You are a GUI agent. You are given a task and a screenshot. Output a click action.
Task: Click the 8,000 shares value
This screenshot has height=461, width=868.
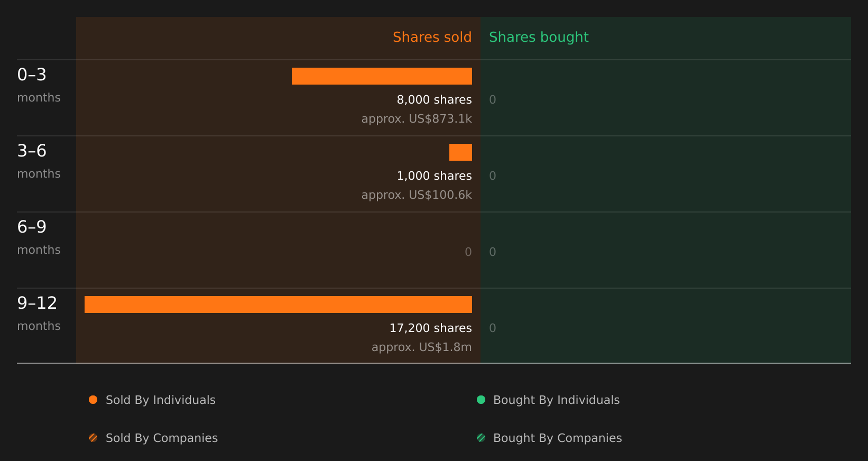434,100
